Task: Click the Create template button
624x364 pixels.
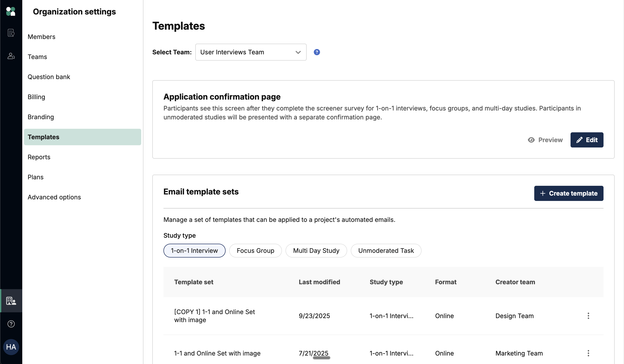Action: coord(568,193)
